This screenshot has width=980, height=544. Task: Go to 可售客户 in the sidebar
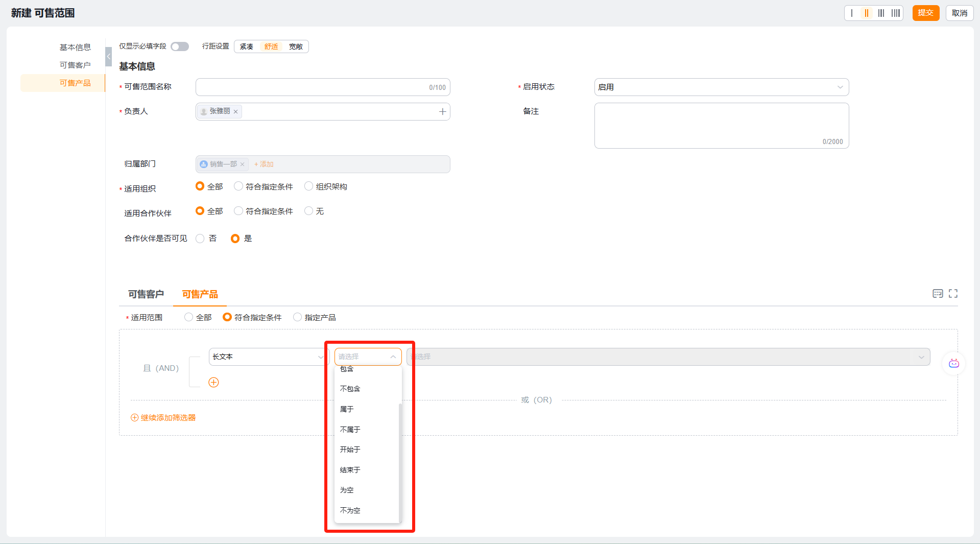tap(75, 65)
